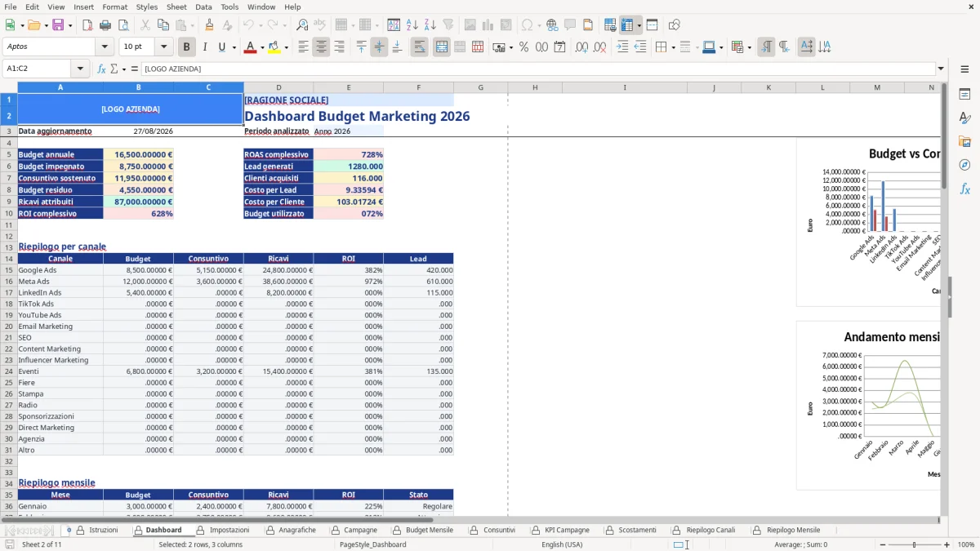Click the Export as PDF icon

tap(87, 25)
